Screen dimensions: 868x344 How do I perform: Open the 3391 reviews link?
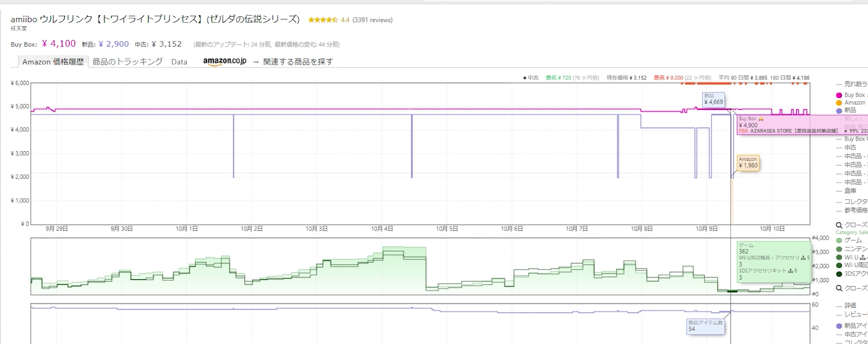click(x=373, y=20)
